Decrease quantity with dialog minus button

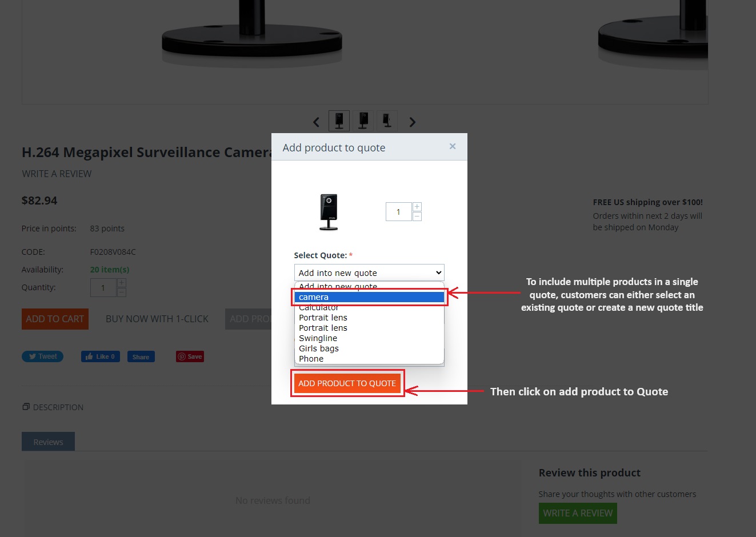(417, 217)
